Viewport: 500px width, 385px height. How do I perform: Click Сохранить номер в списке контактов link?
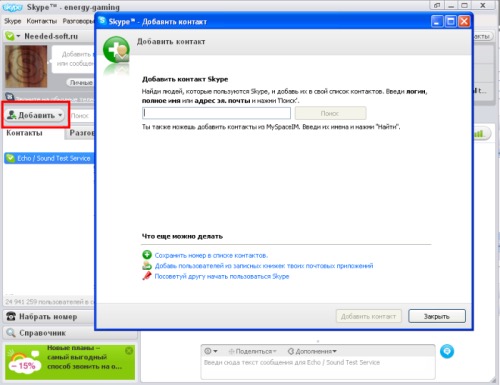[211, 256]
